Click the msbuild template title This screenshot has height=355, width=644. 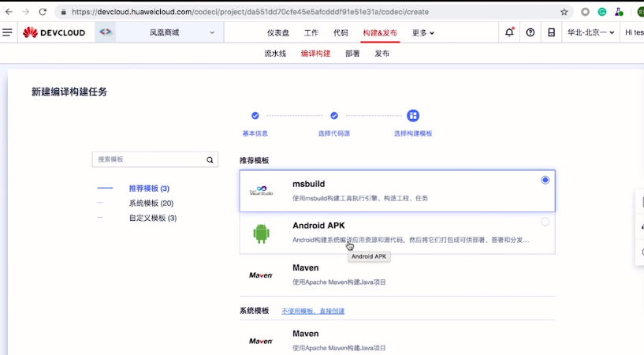click(x=309, y=184)
